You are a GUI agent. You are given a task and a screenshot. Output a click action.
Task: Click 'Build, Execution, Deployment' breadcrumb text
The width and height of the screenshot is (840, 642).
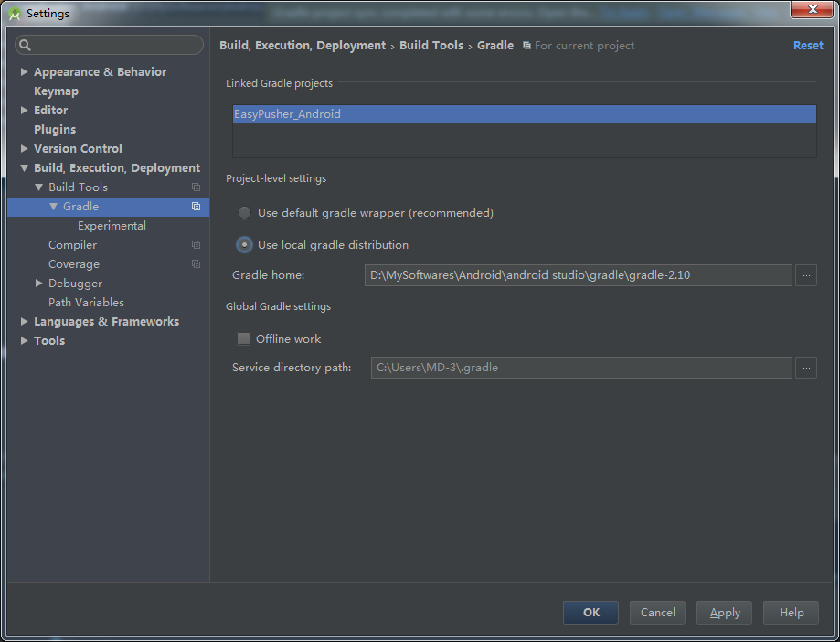303,46
